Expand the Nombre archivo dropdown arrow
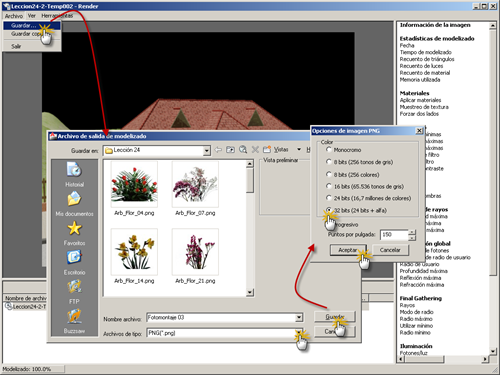 (x=299, y=317)
